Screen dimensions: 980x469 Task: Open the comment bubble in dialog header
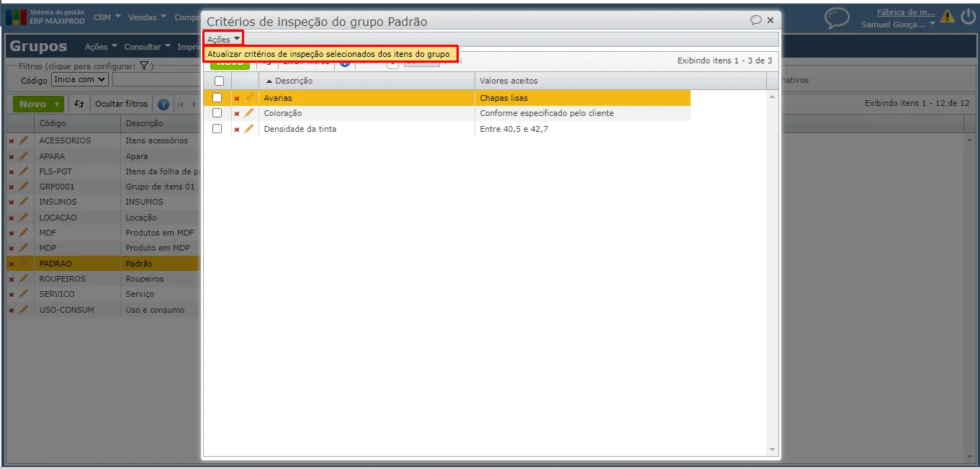pyautogui.click(x=756, y=20)
